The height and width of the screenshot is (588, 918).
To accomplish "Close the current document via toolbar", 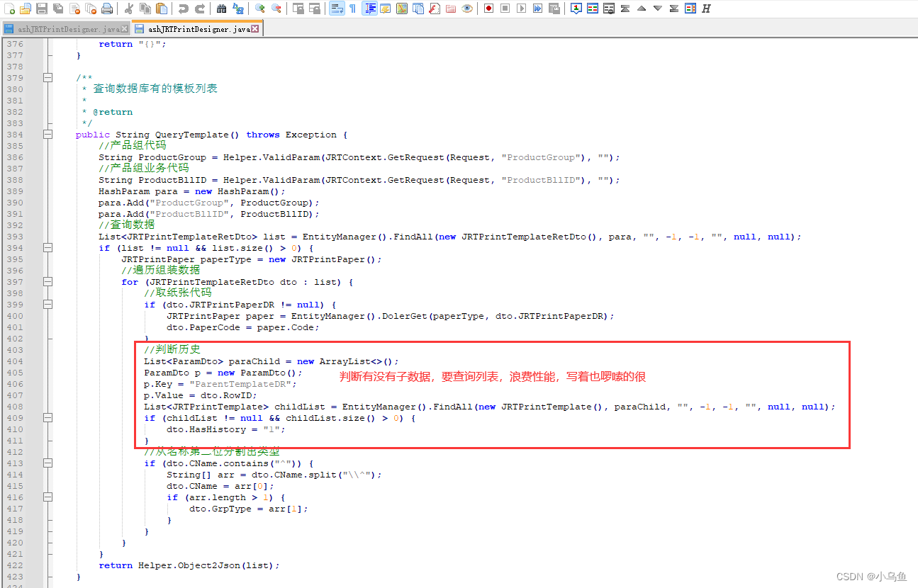I will tap(74, 9).
